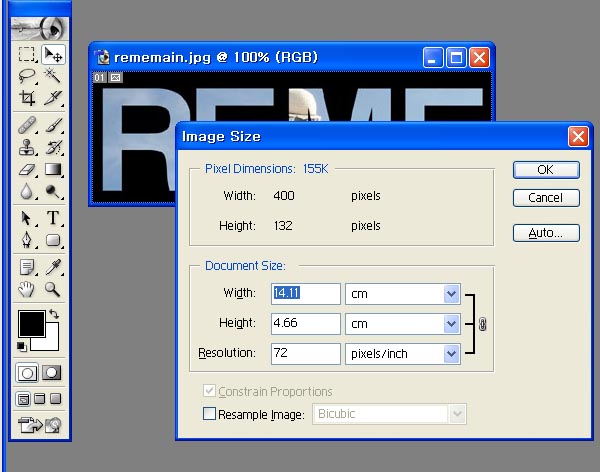Reset default black and white colors

pos(22,347)
